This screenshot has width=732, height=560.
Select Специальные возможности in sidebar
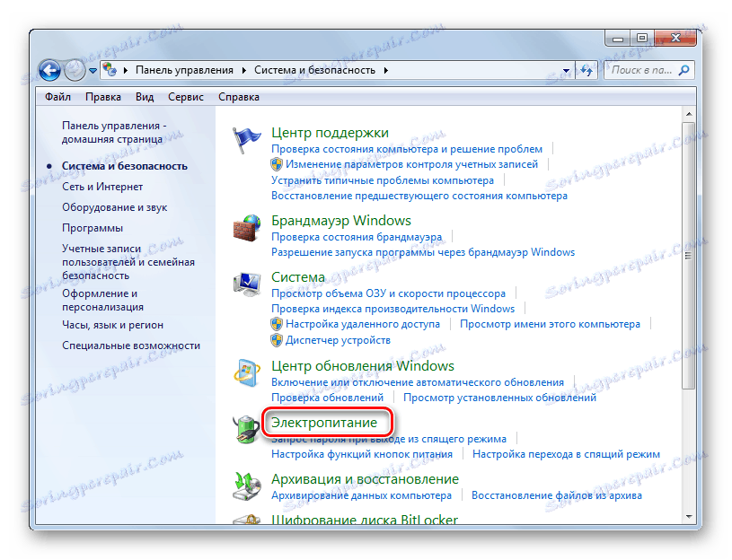tap(131, 346)
